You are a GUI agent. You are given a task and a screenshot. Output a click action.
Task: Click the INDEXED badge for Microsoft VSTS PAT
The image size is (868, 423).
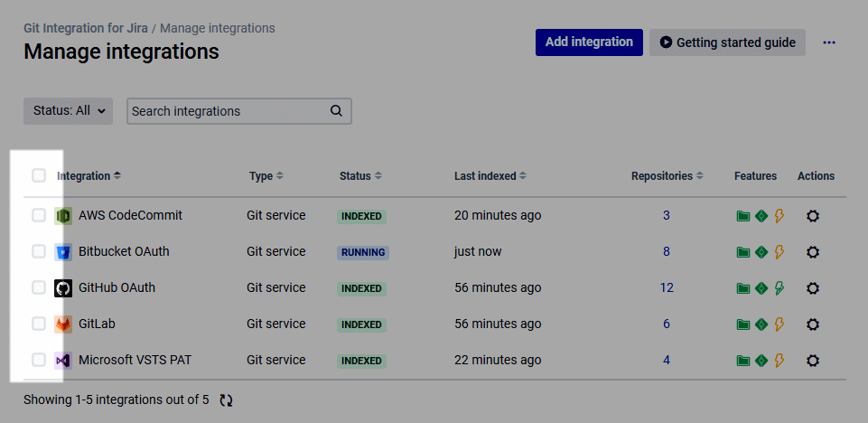361,361
